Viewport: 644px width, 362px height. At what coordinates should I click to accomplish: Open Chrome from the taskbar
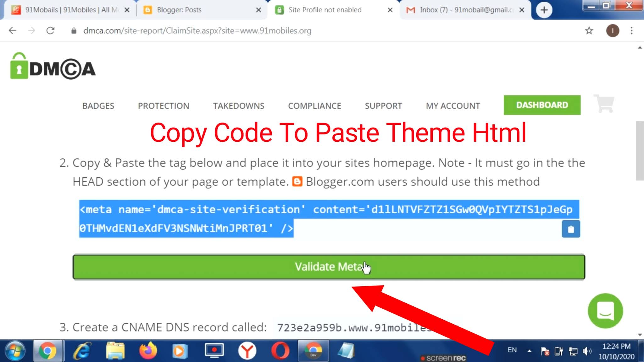click(x=47, y=351)
